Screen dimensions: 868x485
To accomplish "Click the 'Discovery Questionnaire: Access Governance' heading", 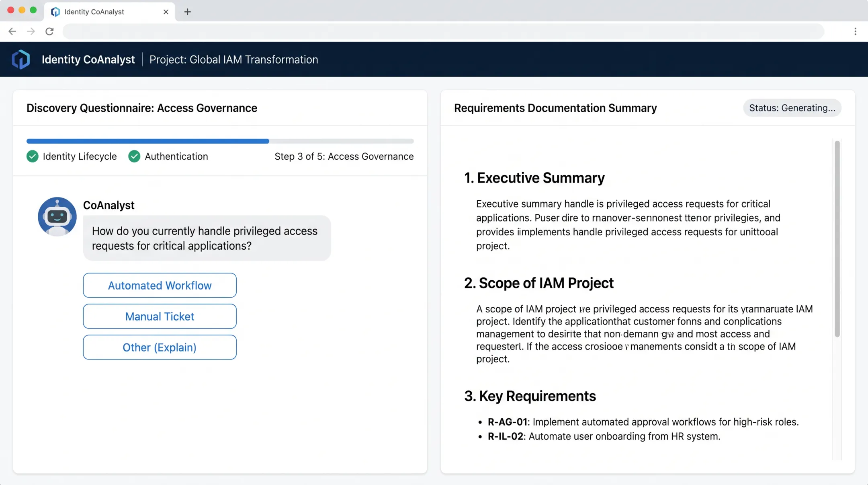I will click(142, 108).
